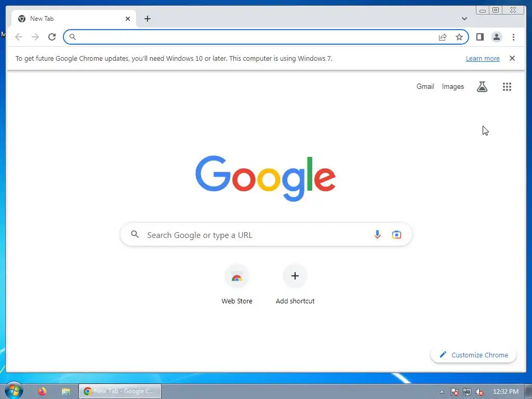Viewport: 532px width, 399px height.
Task: Open the Chrome three-dot menu
Action: coord(513,37)
